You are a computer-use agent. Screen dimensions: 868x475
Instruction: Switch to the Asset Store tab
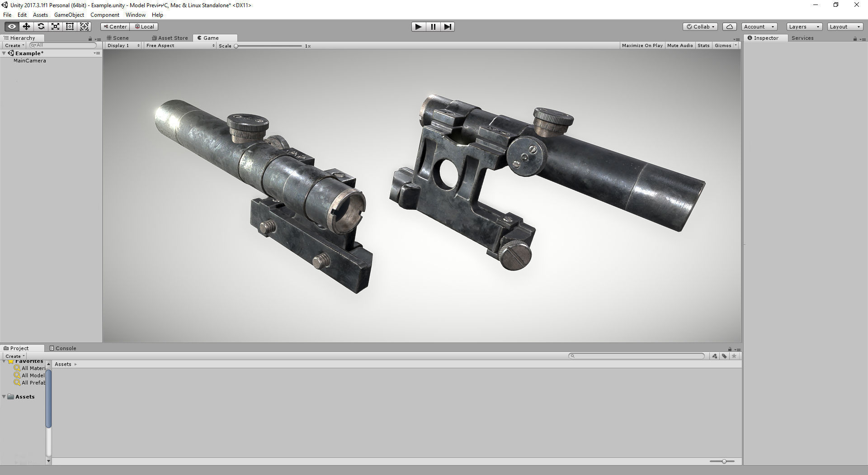point(170,38)
